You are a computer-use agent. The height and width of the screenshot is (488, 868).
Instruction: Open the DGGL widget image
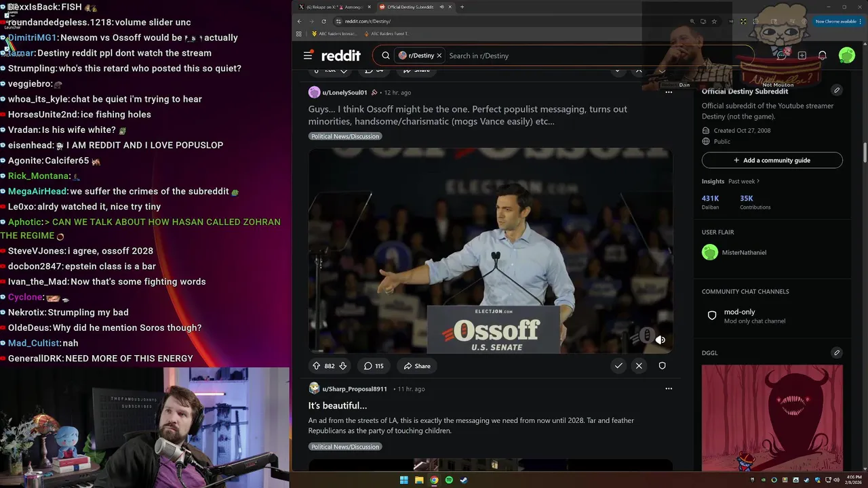click(772, 418)
